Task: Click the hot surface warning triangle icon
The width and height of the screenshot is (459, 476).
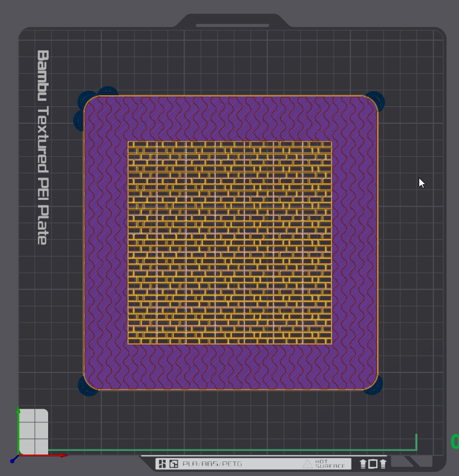Action: (307, 464)
